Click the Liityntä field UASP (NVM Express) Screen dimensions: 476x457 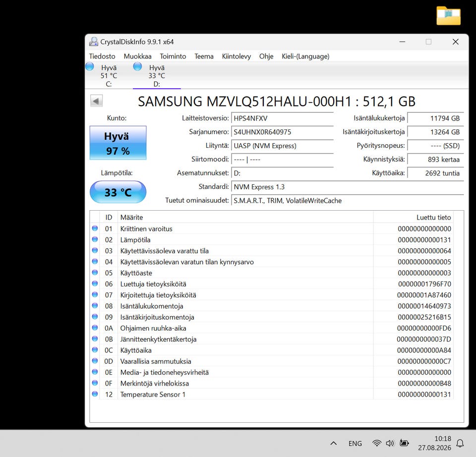pos(282,146)
